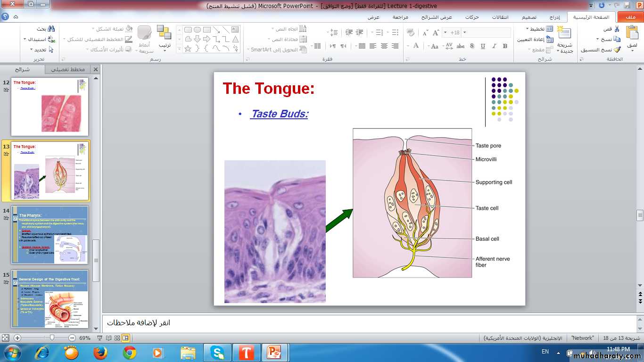
Task: Click the Clear Formatting eraser icon
Action: point(411,33)
